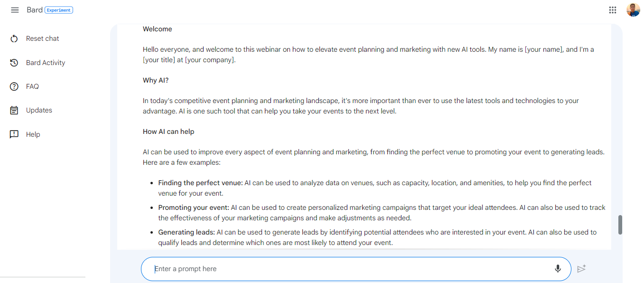644x283 pixels.
Task: Open the hamburger menu
Action: click(x=15, y=9)
